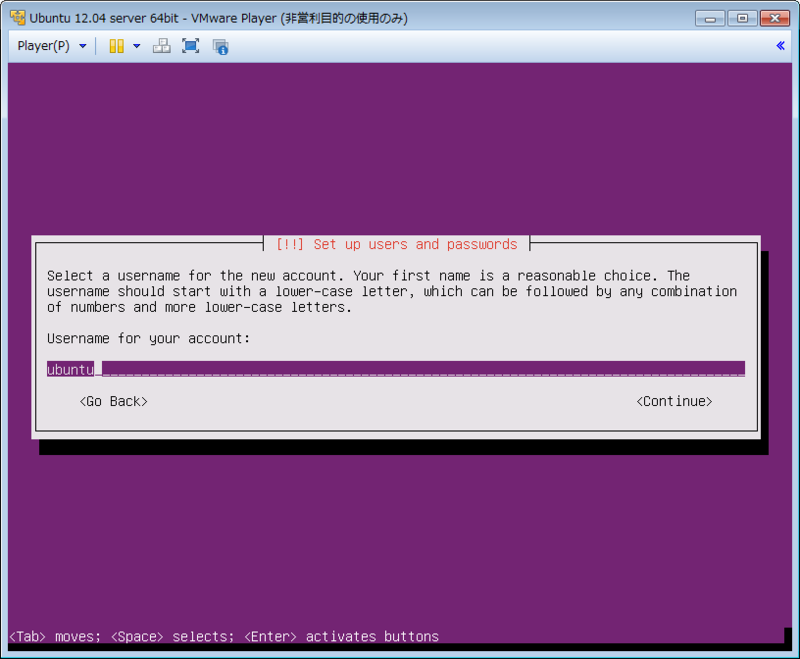Viewport: 800px width, 659px height.
Task: Open the Player(P) menu
Action: pyautogui.click(x=52, y=46)
